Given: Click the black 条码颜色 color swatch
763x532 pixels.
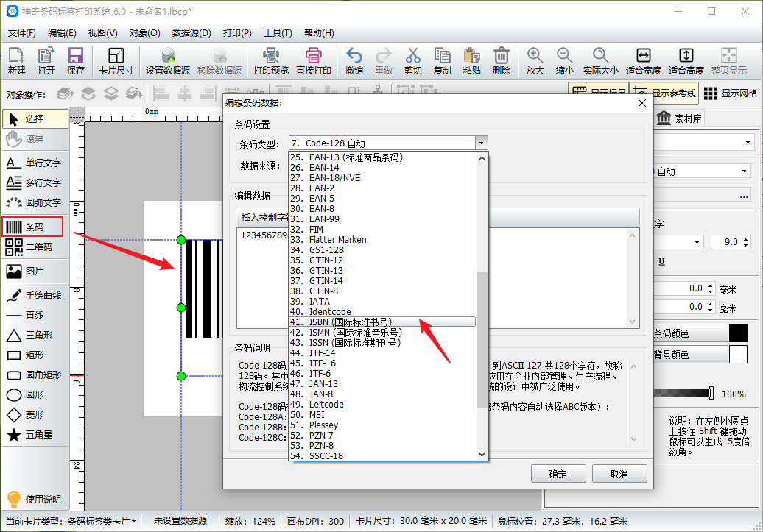Looking at the screenshot, I should point(740,333).
